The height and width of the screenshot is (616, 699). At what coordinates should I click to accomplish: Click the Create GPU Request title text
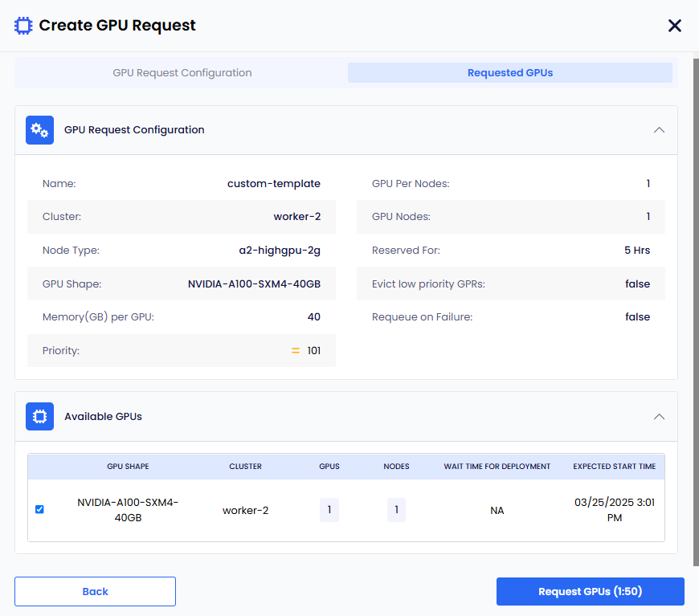117,26
